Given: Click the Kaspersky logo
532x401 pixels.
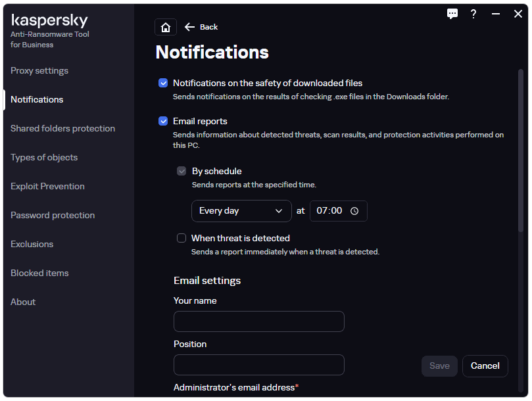Looking at the screenshot, I should coord(49,20).
